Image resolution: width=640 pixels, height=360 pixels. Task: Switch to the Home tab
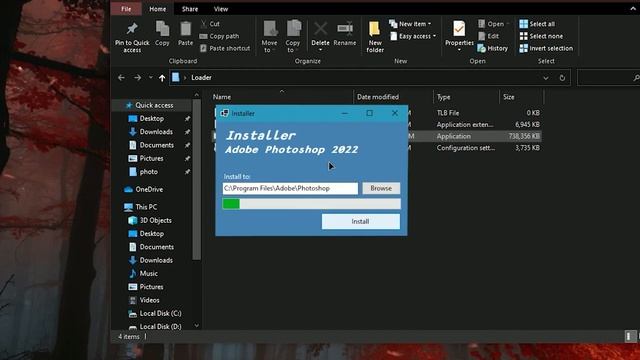pos(158,9)
